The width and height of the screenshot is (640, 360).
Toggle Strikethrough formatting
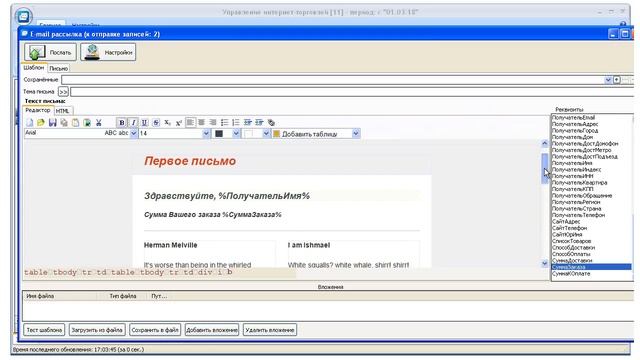(156, 122)
